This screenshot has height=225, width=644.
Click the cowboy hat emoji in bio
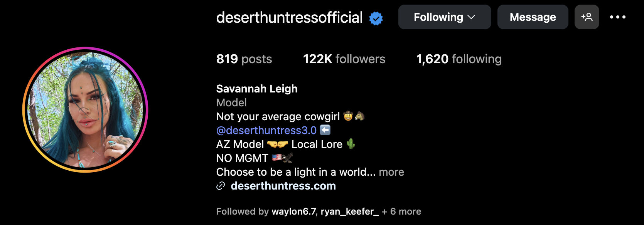pyautogui.click(x=348, y=116)
